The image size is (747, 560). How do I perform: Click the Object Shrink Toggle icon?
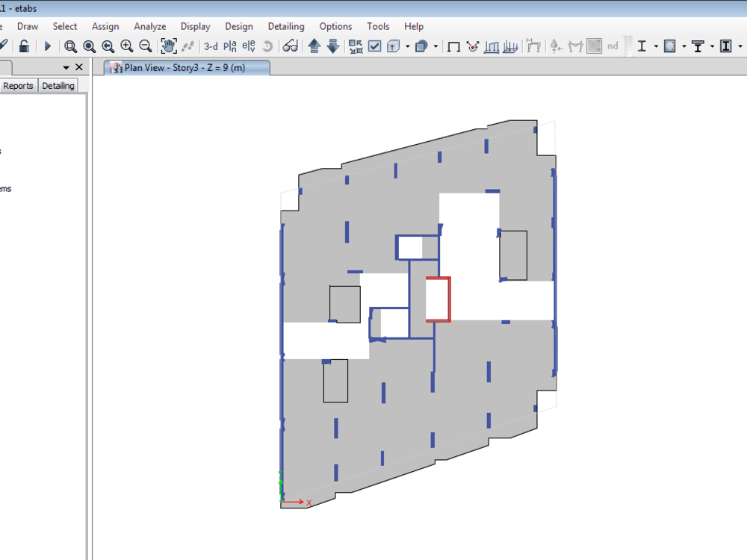[x=356, y=46]
